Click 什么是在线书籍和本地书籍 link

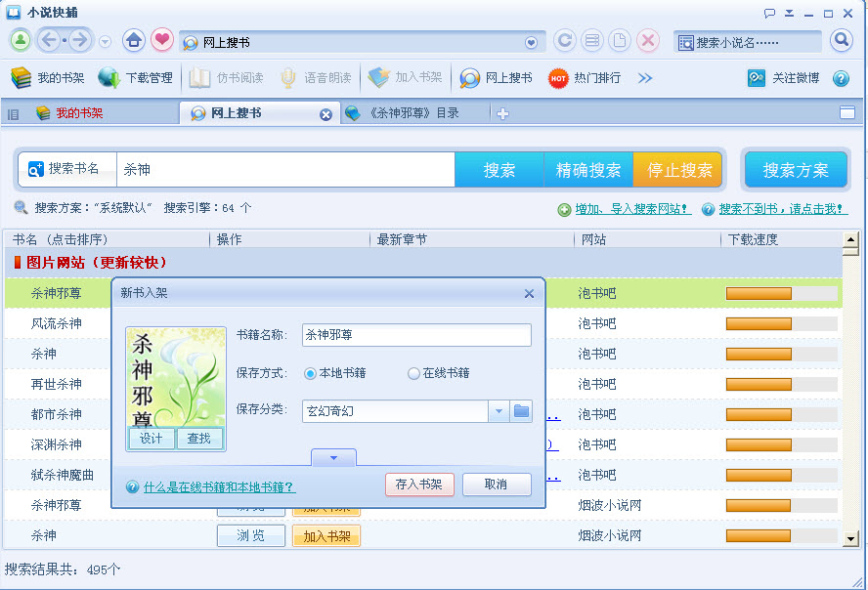pos(219,487)
